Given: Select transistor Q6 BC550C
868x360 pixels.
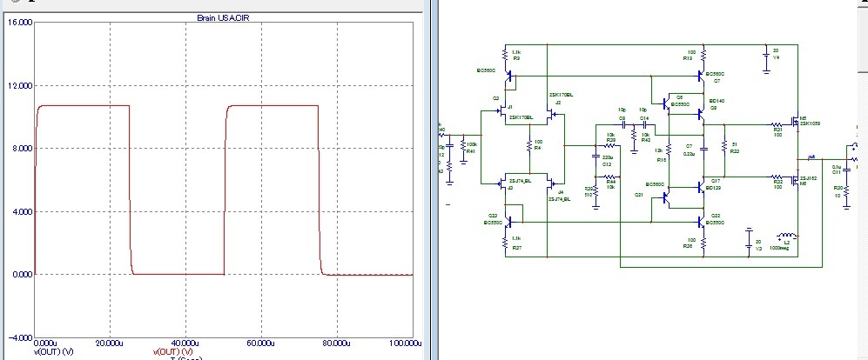Looking at the screenshot, I should click(x=667, y=103).
